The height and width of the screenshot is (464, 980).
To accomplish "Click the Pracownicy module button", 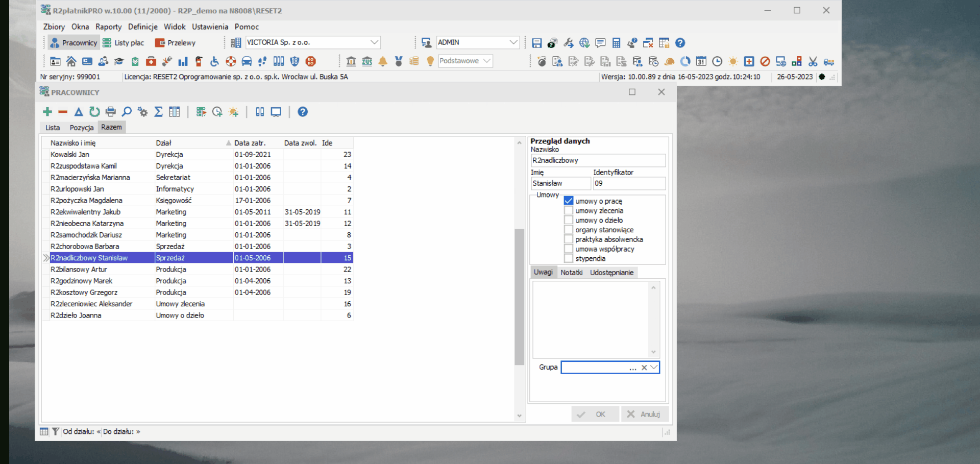I will tap(74, 43).
